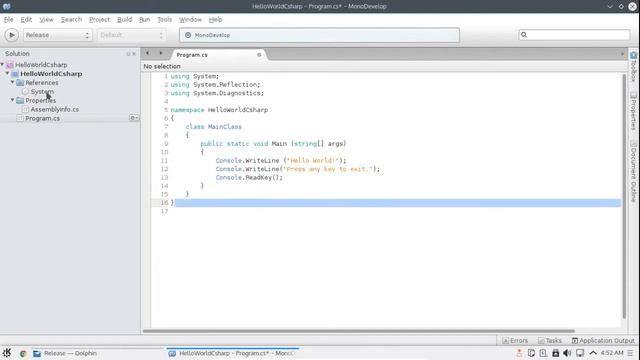Click the project icon next to bold HelloWorldCsharp
This screenshot has width=640, height=360.
[15, 74]
